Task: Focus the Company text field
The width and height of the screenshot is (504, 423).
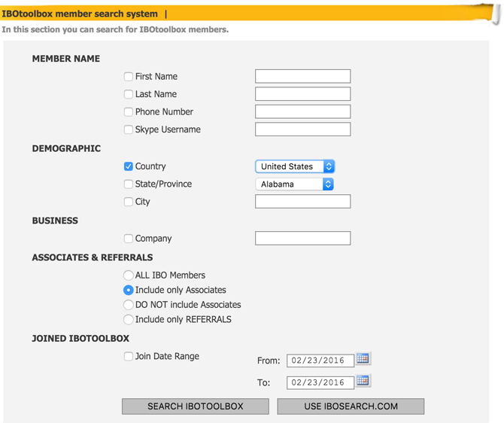Action: click(303, 238)
